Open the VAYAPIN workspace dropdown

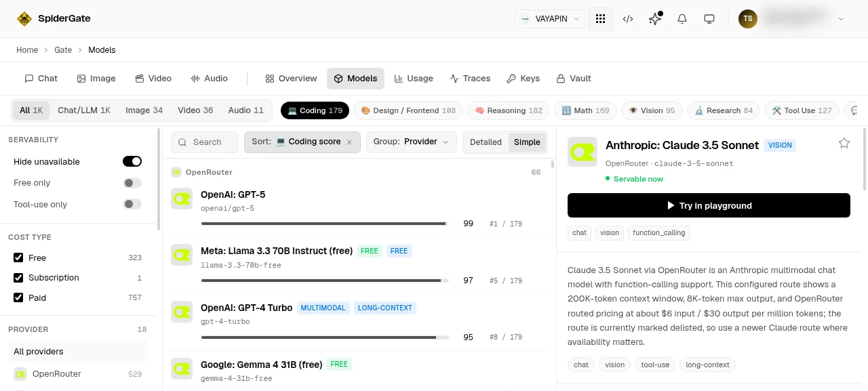click(550, 19)
